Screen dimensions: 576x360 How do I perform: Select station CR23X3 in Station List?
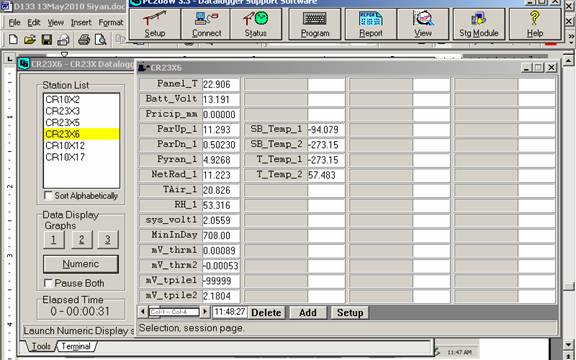point(81,111)
